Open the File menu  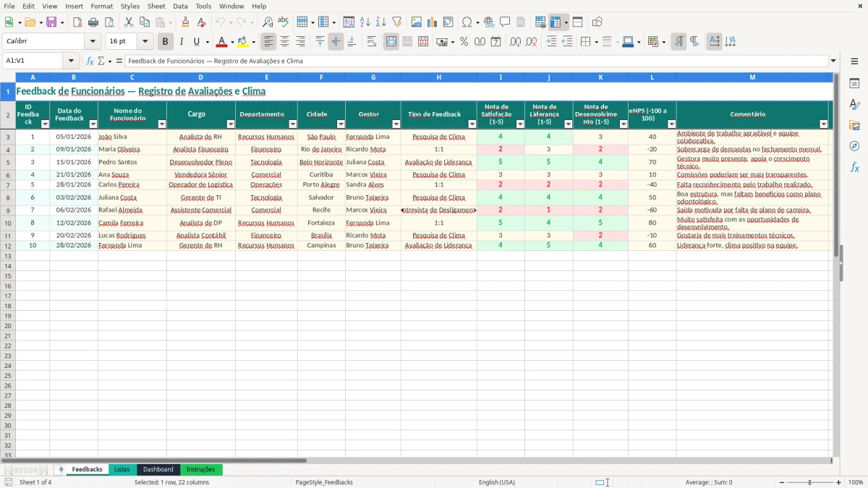click(9, 6)
